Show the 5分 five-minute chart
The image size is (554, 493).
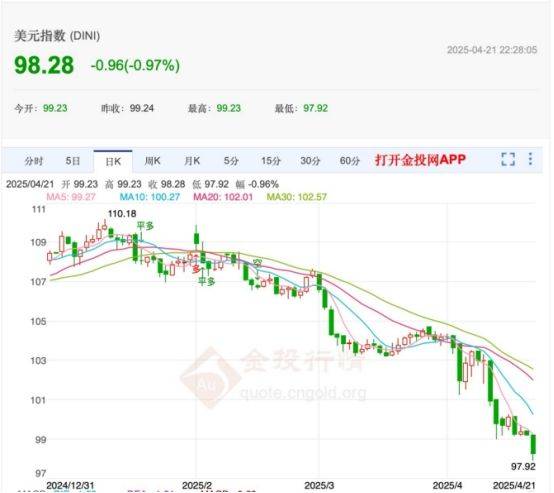pos(231,161)
